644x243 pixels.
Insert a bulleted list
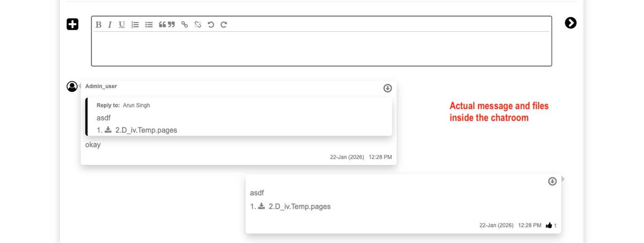click(149, 25)
